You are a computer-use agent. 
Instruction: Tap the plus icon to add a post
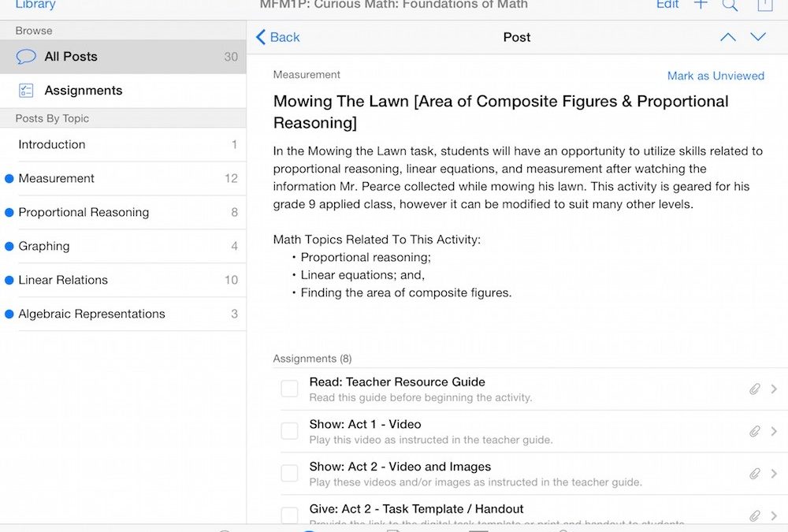[701, 5]
